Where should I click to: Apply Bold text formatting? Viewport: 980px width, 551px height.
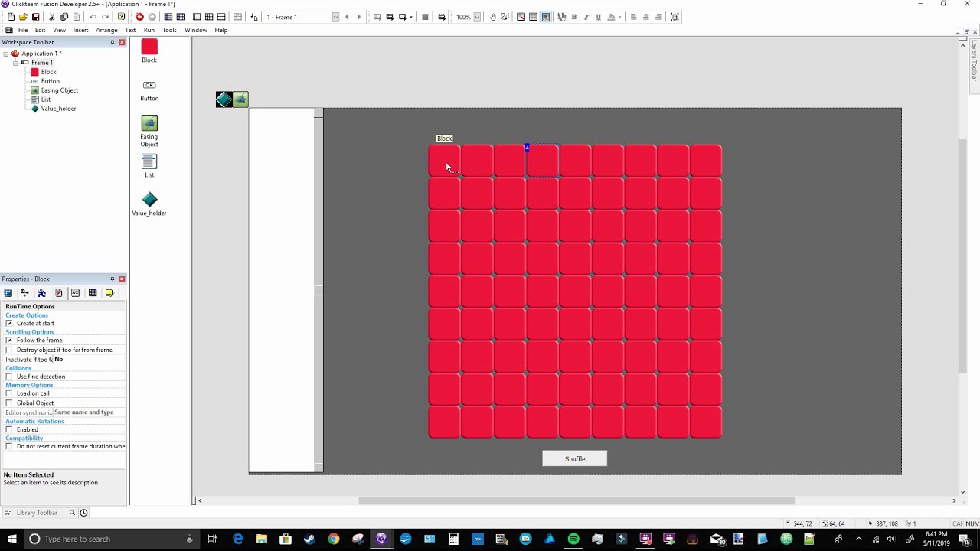coord(574,17)
